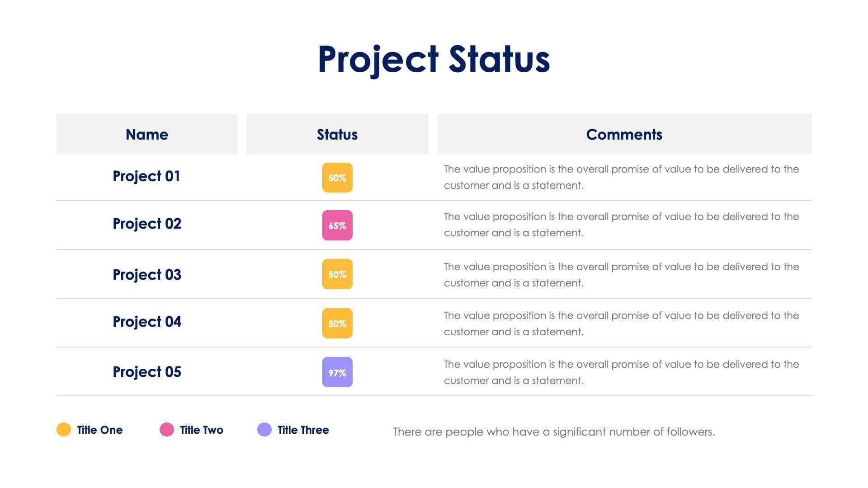
Task: Select the Title Three legend text
Action: (303, 430)
